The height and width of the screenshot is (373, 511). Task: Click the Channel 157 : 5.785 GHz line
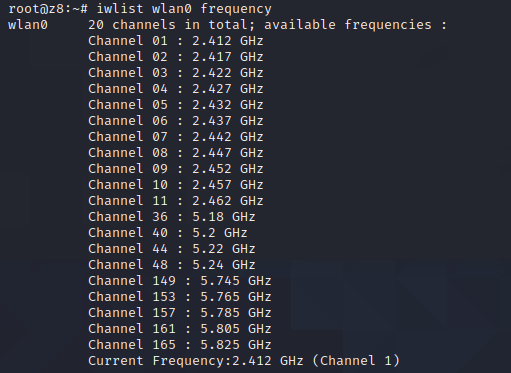(x=180, y=313)
